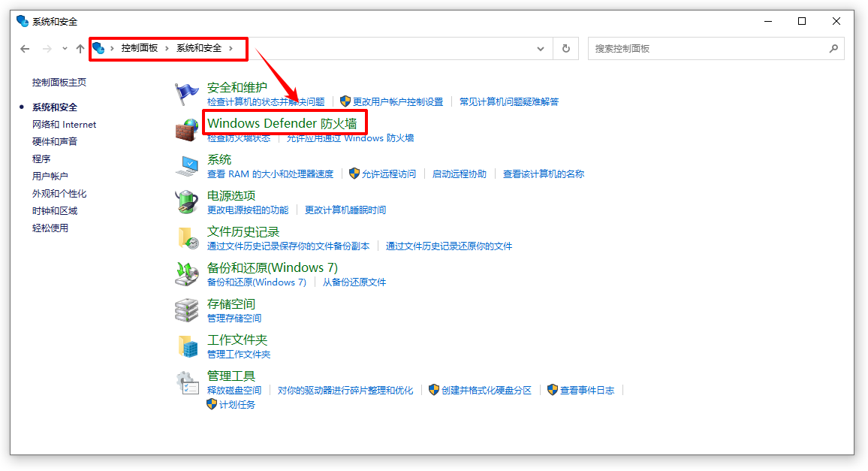
Task: Open 电源选项 heading
Action: [231, 195]
